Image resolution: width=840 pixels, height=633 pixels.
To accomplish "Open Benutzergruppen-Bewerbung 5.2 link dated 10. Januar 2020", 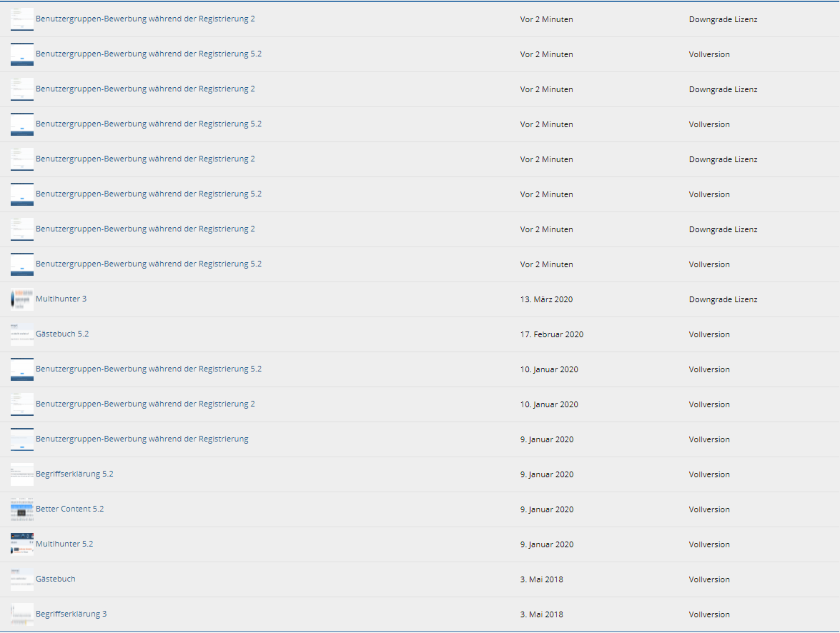I will [148, 369].
